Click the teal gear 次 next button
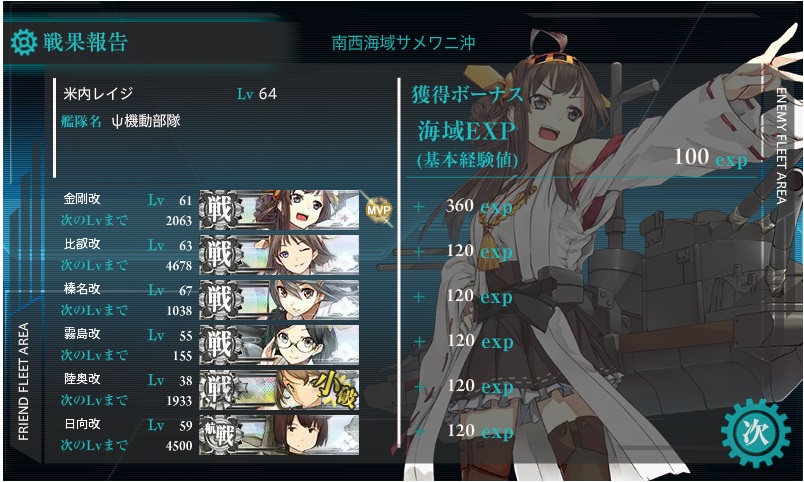The image size is (804, 482). (x=755, y=433)
